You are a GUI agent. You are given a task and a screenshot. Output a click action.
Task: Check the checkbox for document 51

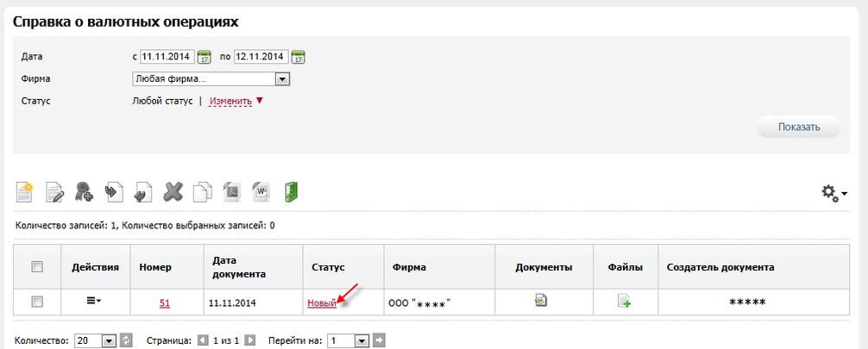pyautogui.click(x=37, y=302)
